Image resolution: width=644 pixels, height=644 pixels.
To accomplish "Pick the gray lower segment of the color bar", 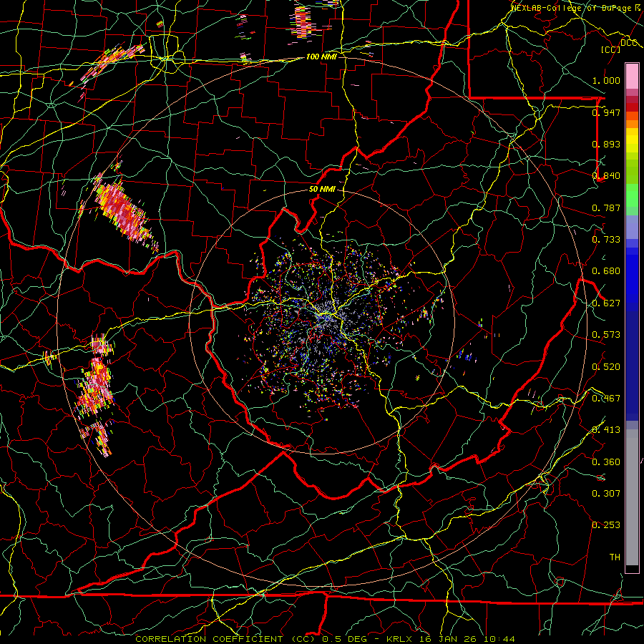I will 632,497.
